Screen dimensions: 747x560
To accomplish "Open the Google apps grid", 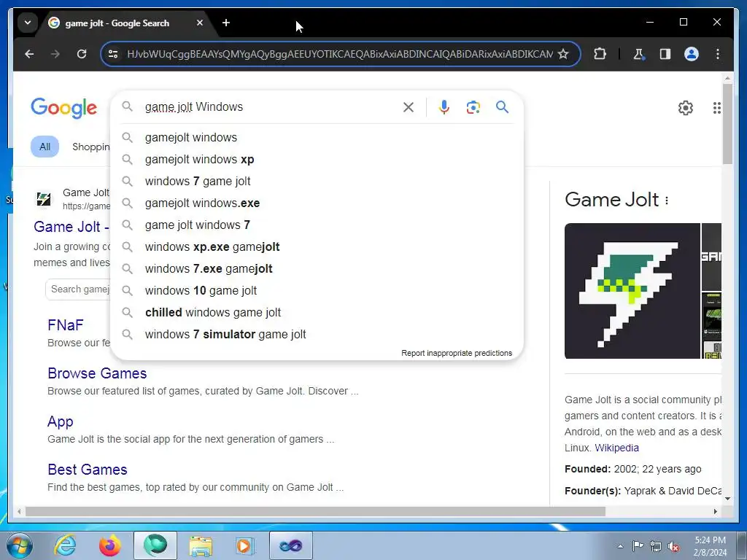I will click(x=716, y=108).
